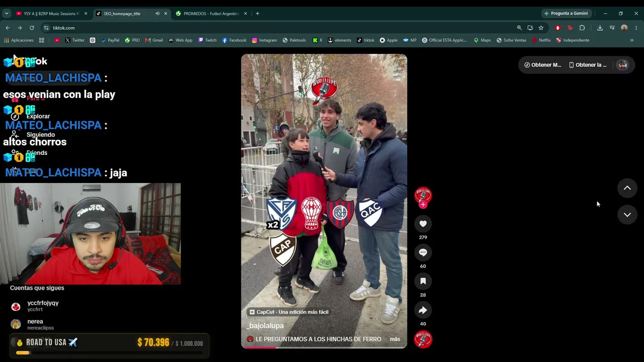644x362 pixels.
Task: Click the video progress bar
Action: [324, 347]
